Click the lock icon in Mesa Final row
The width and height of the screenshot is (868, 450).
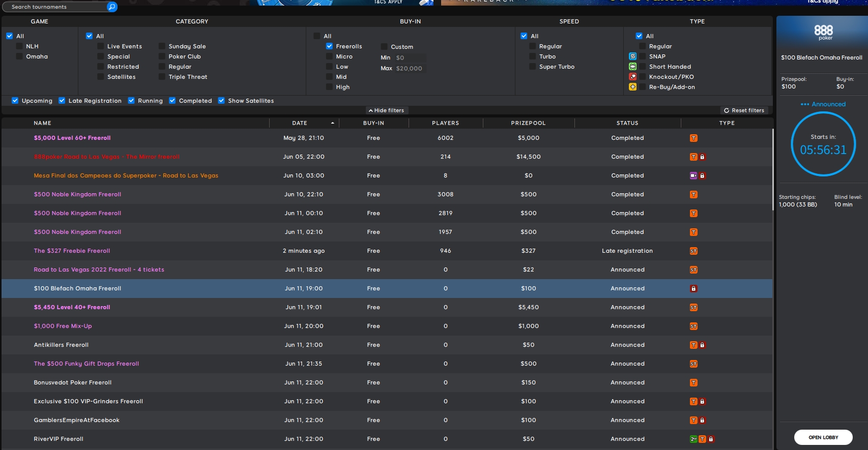click(x=702, y=176)
